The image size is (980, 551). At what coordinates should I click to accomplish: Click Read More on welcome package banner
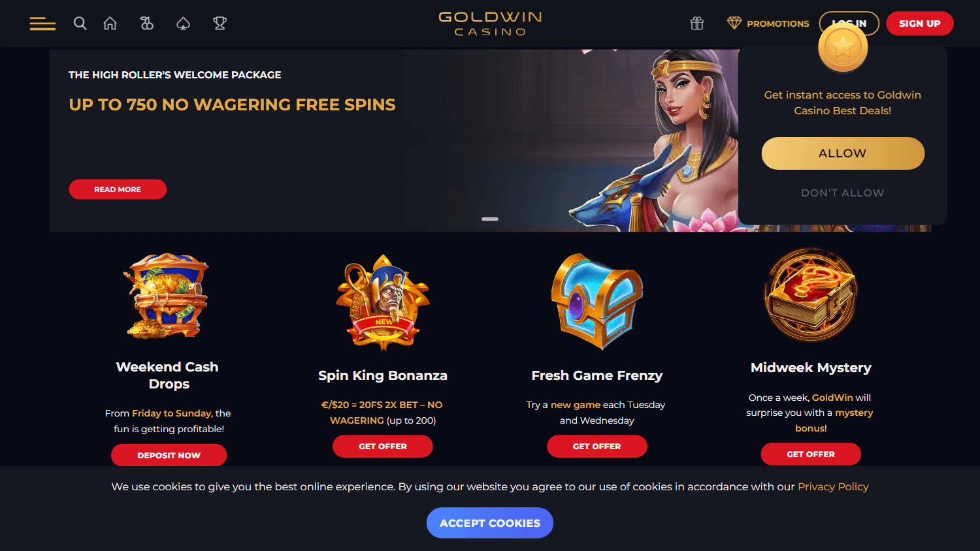point(118,189)
